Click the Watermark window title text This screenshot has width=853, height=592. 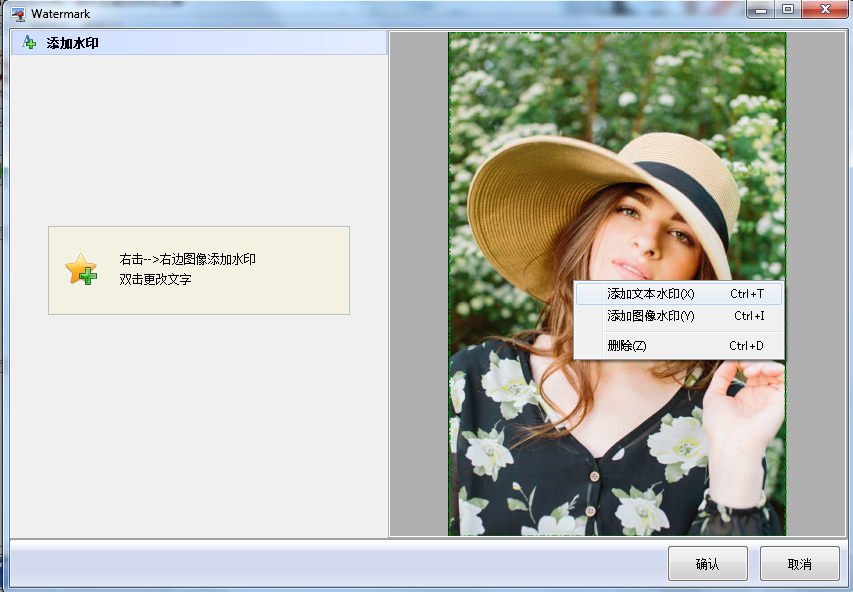coord(60,14)
